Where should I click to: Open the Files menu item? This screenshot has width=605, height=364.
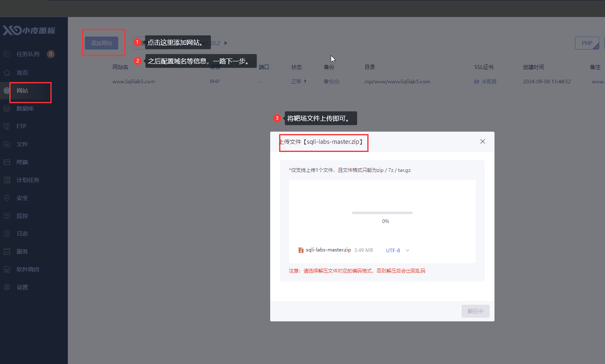point(22,144)
